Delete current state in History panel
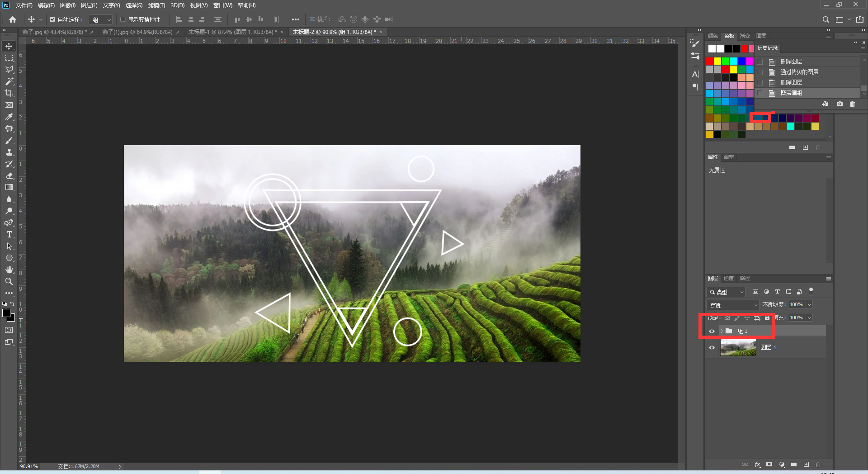 click(x=853, y=104)
